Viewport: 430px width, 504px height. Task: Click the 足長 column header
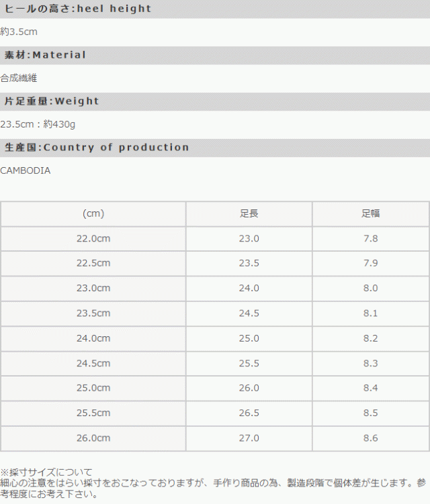[x=249, y=214]
